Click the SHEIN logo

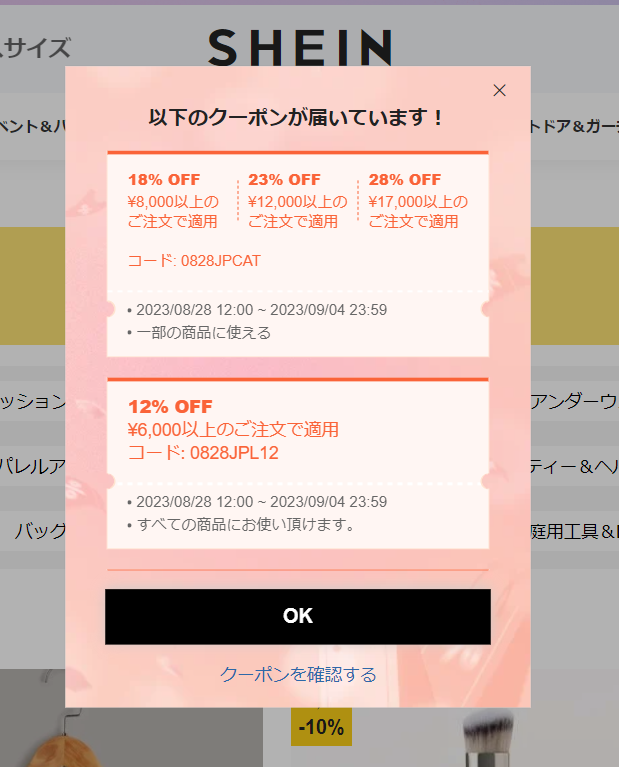(299, 47)
